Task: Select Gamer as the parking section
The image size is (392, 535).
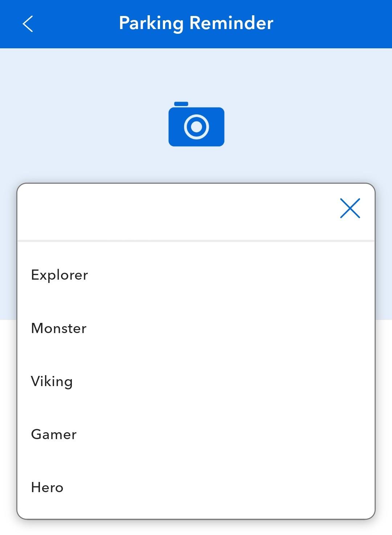Action: pos(196,434)
